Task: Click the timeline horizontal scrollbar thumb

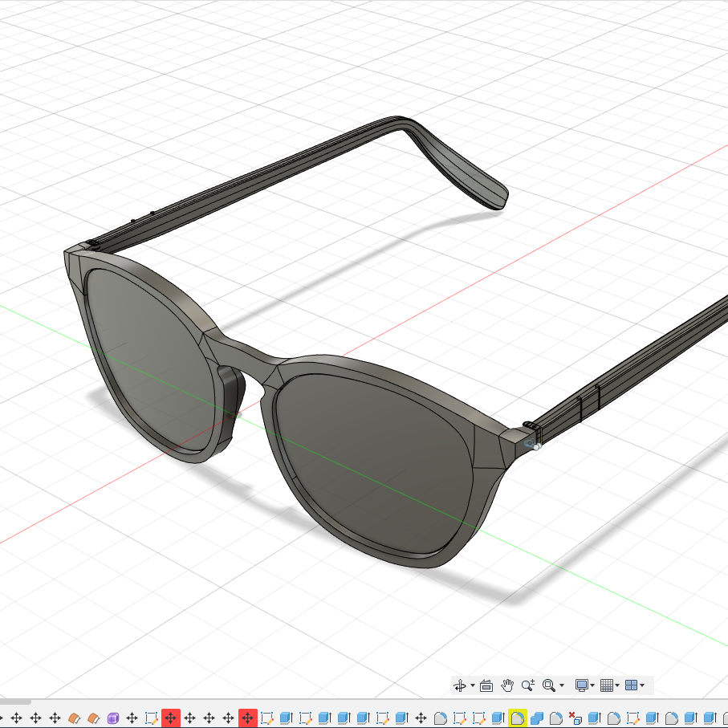Action: click(15, 702)
